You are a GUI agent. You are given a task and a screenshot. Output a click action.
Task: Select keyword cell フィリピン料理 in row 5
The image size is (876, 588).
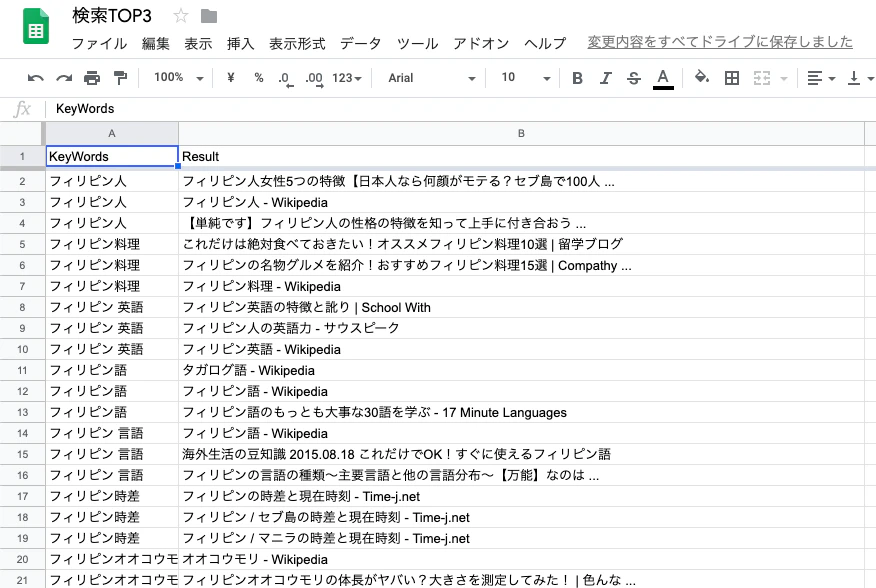[x=112, y=244]
